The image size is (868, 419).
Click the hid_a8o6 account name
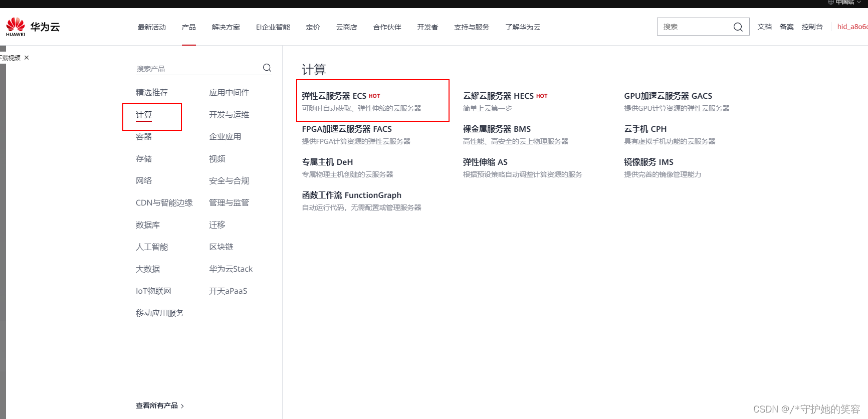click(852, 27)
